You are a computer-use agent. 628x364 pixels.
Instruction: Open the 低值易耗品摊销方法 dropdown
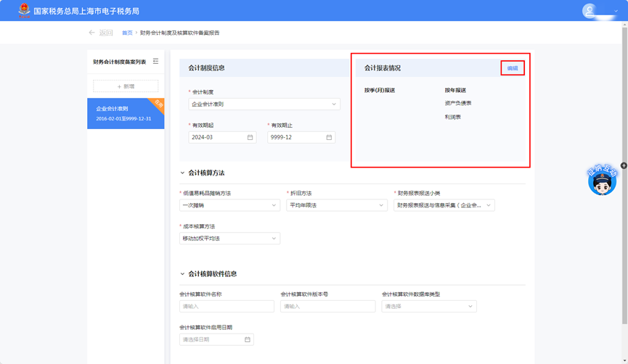pos(229,205)
